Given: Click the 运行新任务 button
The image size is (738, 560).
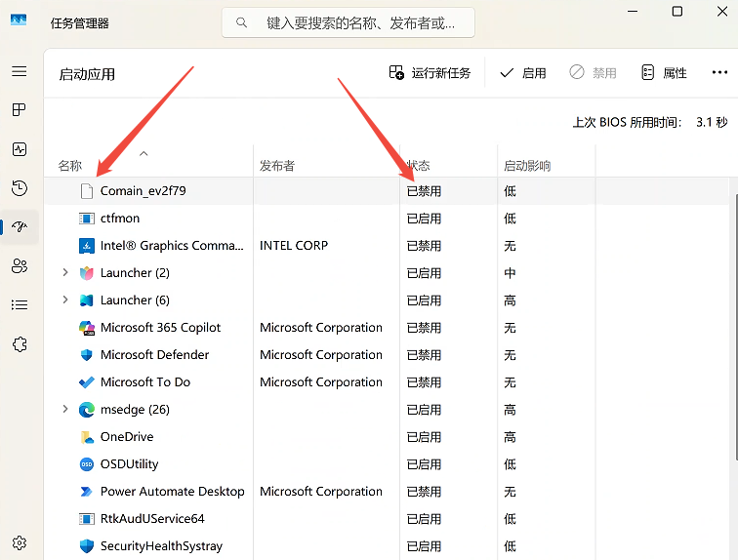Looking at the screenshot, I should (430, 73).
